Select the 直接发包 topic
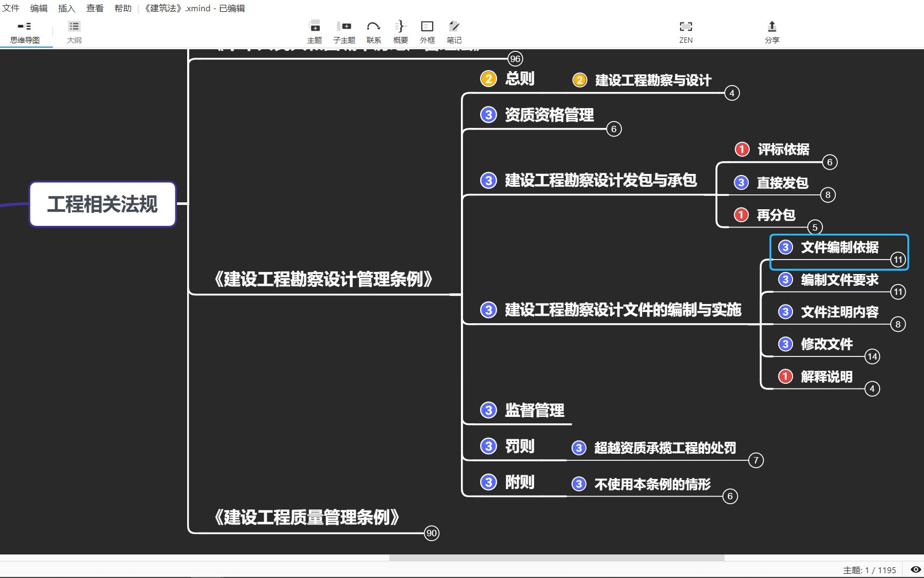The image size is (924, 578). pos(782,182)
